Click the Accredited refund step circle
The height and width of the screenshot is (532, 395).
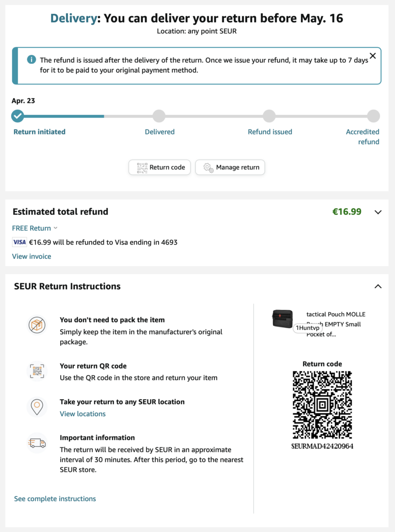point(373,116)
